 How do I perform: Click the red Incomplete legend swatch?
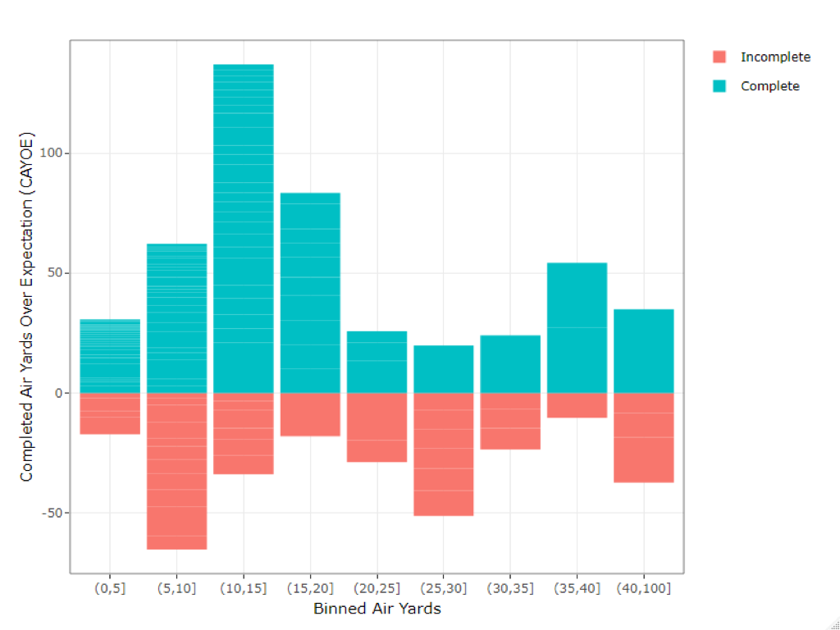click(719, 57)
